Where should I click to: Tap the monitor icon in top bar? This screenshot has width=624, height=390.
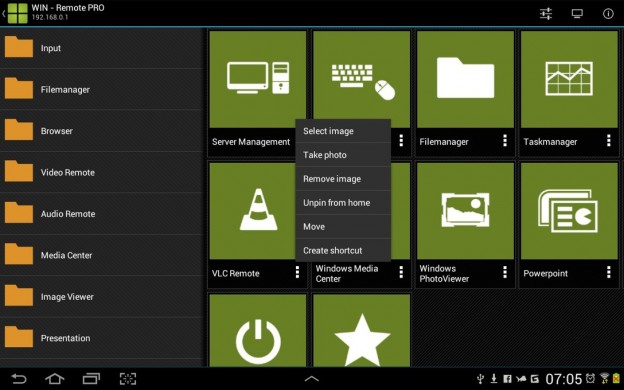[577, 14]
